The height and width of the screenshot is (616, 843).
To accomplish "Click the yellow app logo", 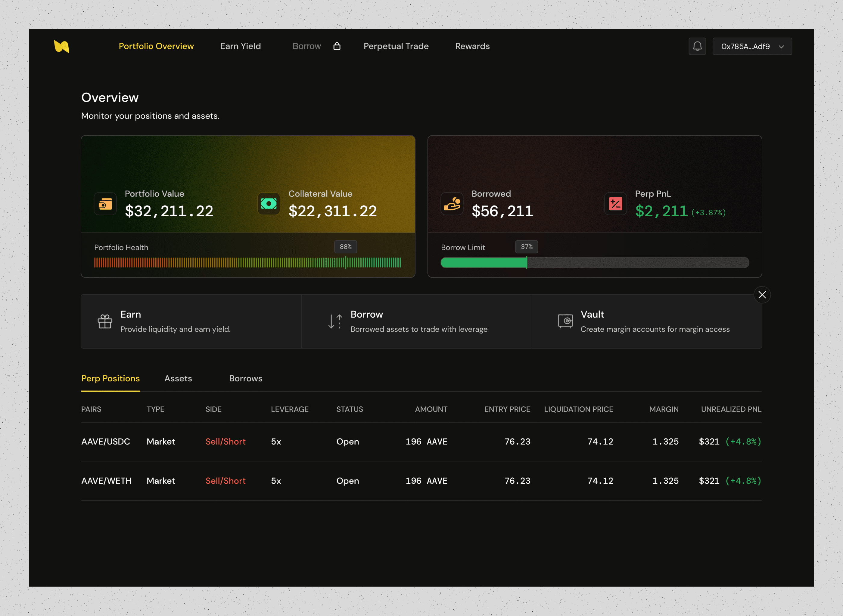I will coord(62,46).
